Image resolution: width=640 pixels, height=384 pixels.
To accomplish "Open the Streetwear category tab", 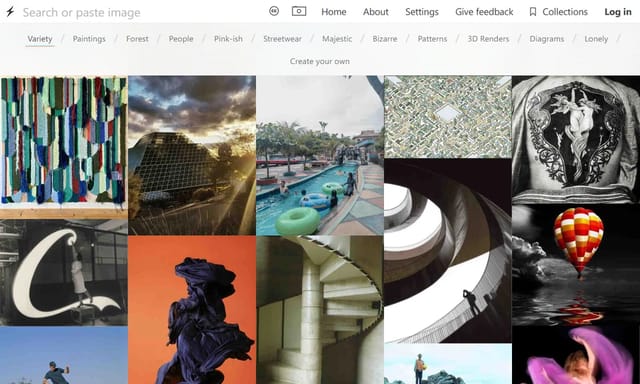I will [x=282, y=39].
